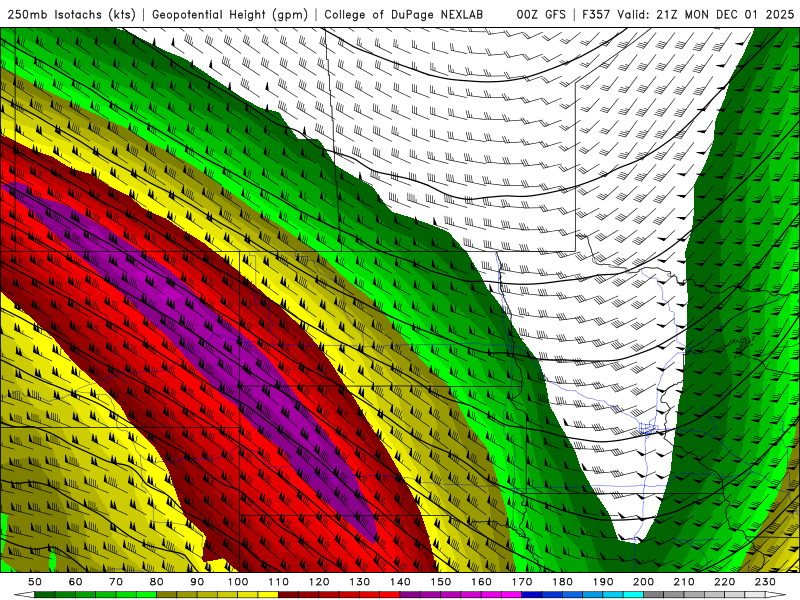Click the 60 knot label on color bar
The width and height of the screenshot is (800, 600).
(75, 582)
